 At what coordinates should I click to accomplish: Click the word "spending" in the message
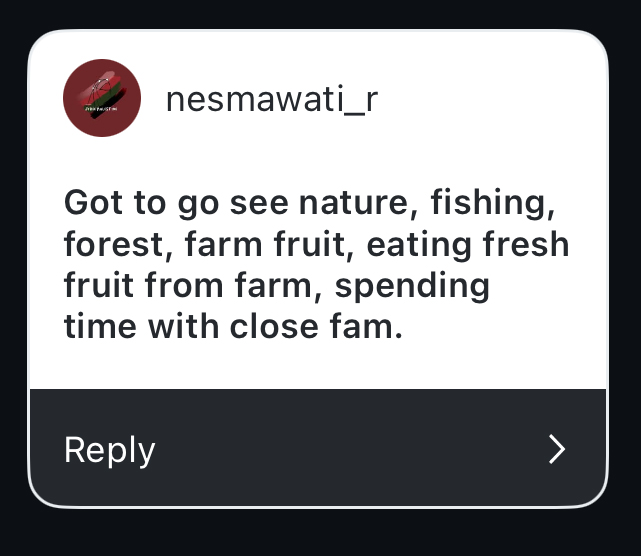coord(412,285)
